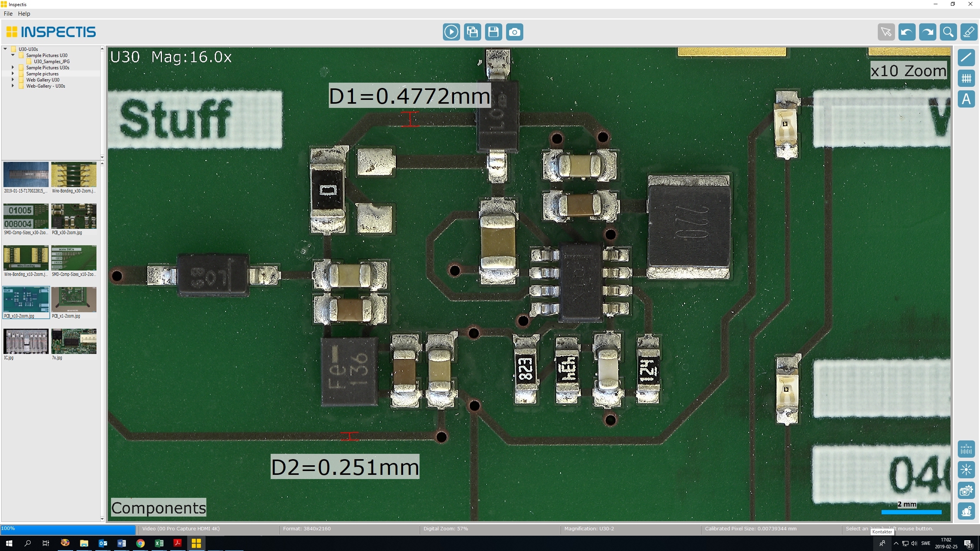Image resolution: width=980 pixels, height=551 pixels.
Task: Open the IC.jpg thumbnail
Action: click(x=26, y=341)
